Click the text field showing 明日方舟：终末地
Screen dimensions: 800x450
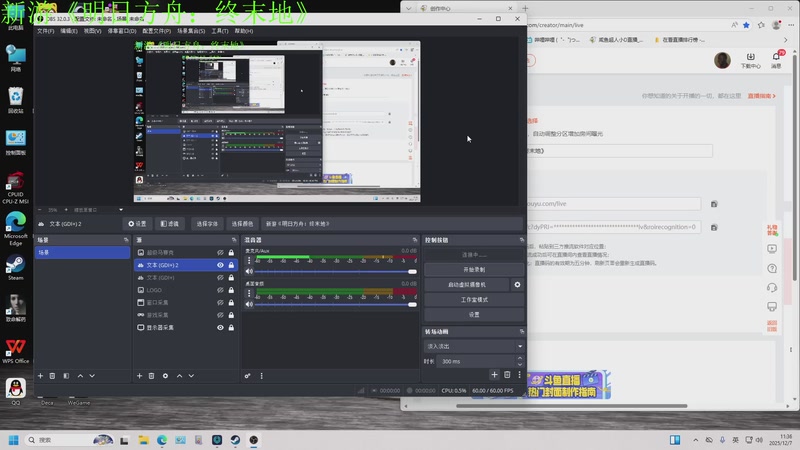click(392, 223)
